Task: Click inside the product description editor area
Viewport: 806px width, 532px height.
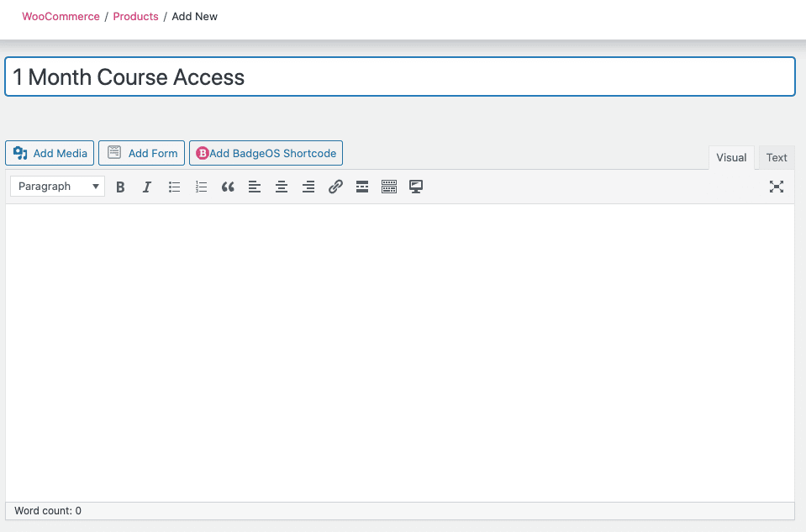Action: tap(400, 353)
